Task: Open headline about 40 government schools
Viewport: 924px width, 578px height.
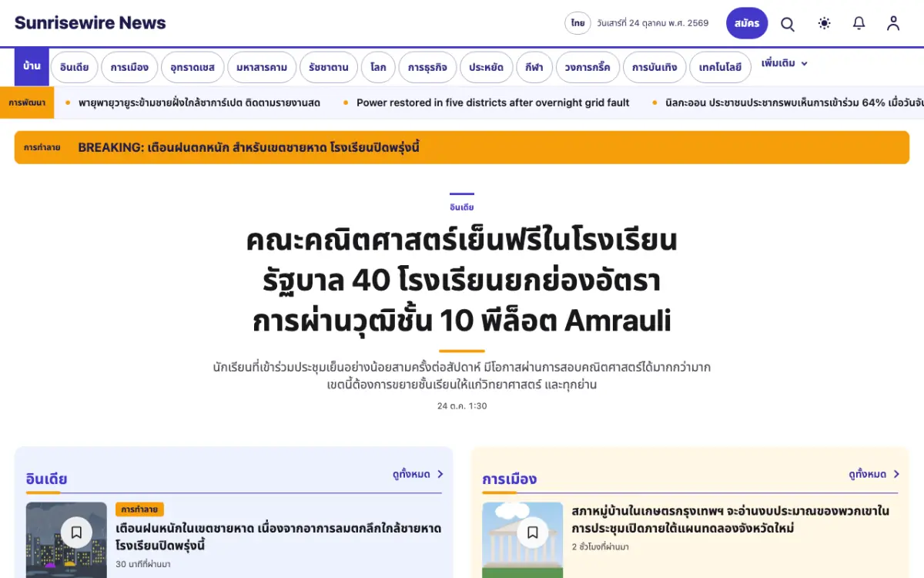Action: (x=462, y=281)
